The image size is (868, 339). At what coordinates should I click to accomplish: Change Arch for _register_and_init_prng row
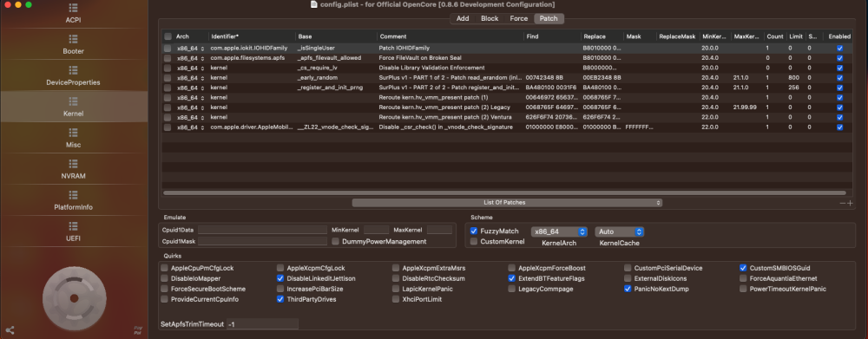pos(190,88)
